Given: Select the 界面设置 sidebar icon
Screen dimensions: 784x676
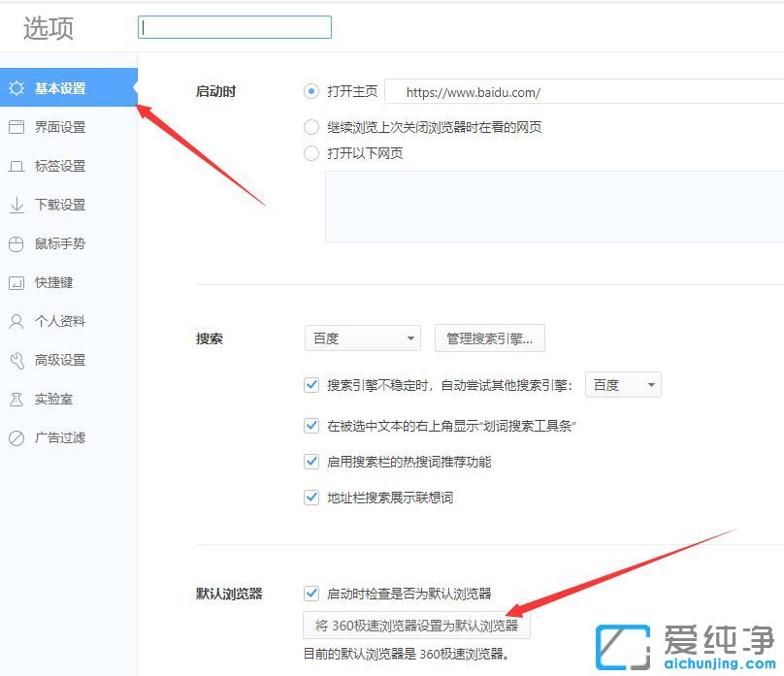Looking at the screenshot, I should pos(17,126).
